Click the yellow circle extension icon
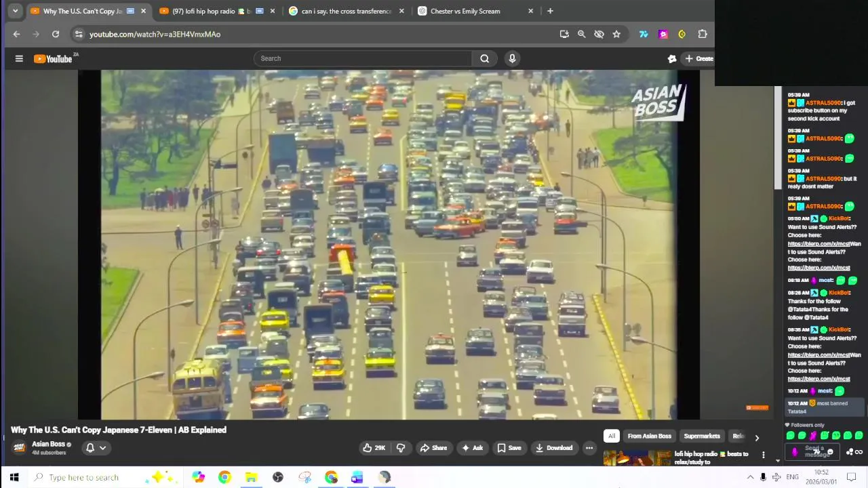The image size is (868, 488). tap(682, 34)
